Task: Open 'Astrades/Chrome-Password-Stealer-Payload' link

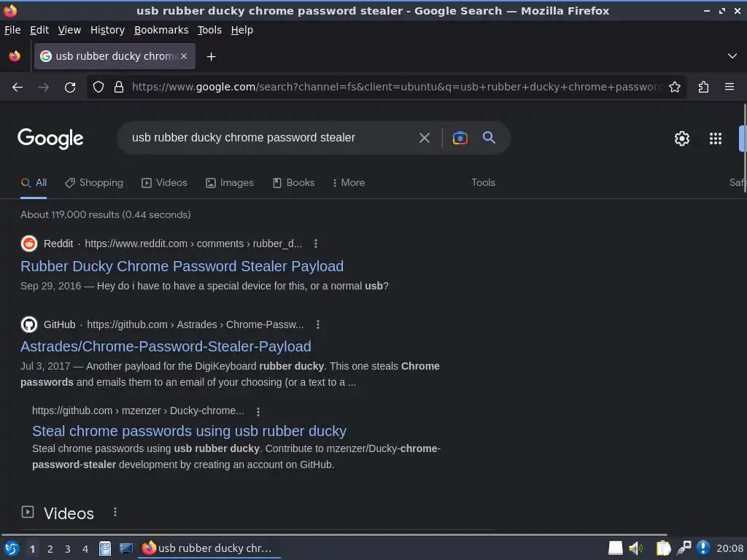Action: tap(166, 346)
